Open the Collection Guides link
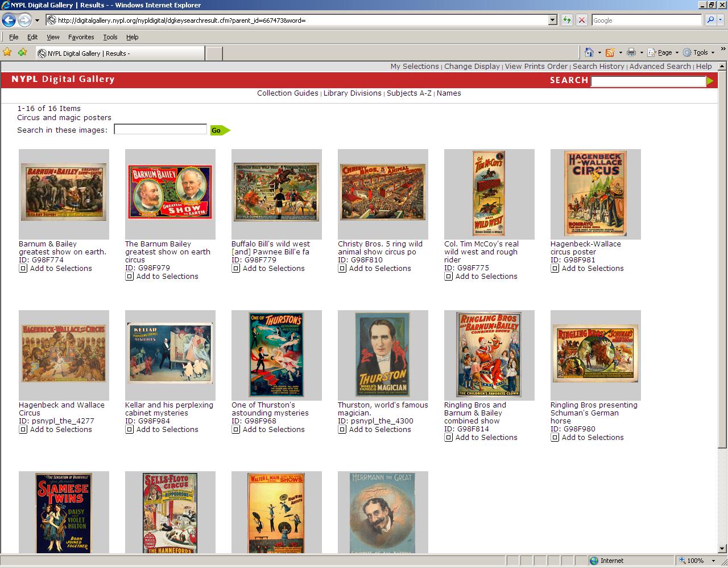 [x=288, y=93]
